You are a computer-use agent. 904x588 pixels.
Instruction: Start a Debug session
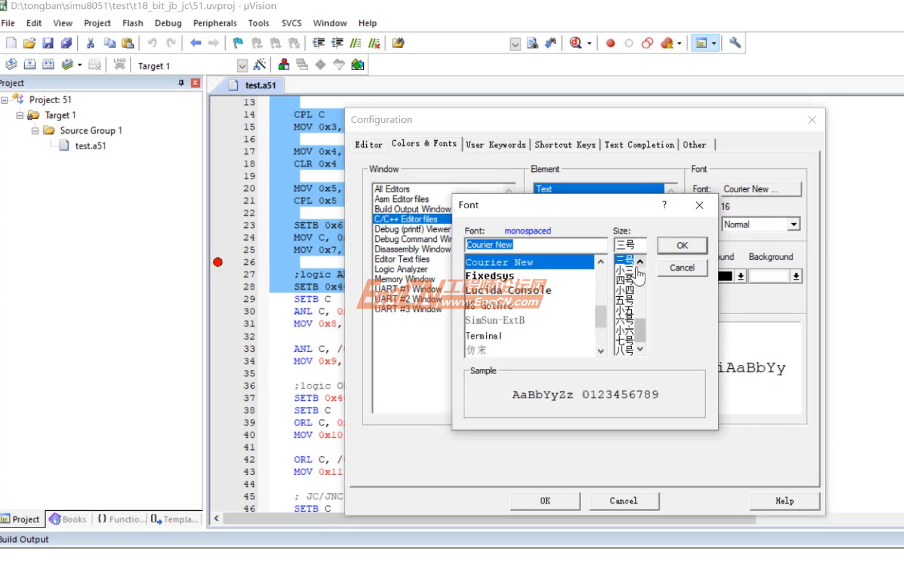click(x=574, y=43)
